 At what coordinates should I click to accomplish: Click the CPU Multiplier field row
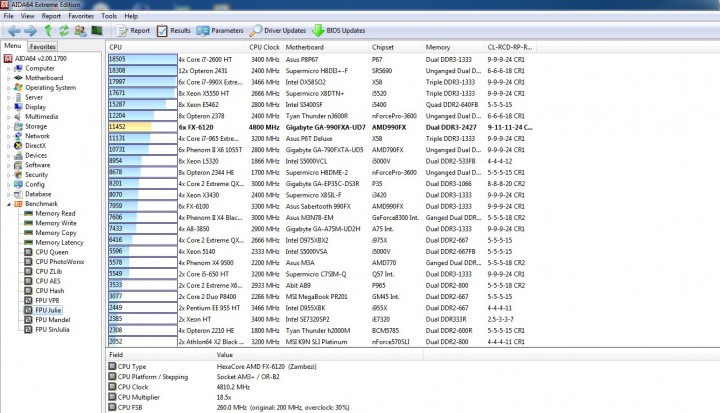pos(169,397)
